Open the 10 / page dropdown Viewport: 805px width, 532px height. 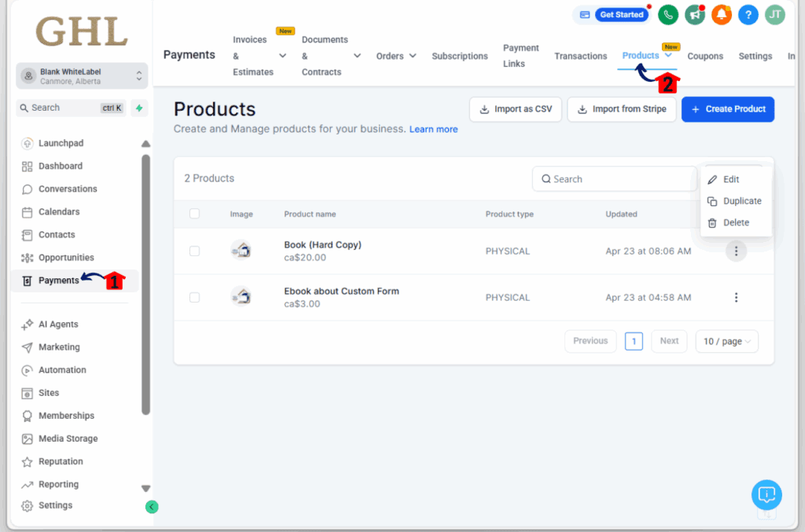click(x=726, y=341)
